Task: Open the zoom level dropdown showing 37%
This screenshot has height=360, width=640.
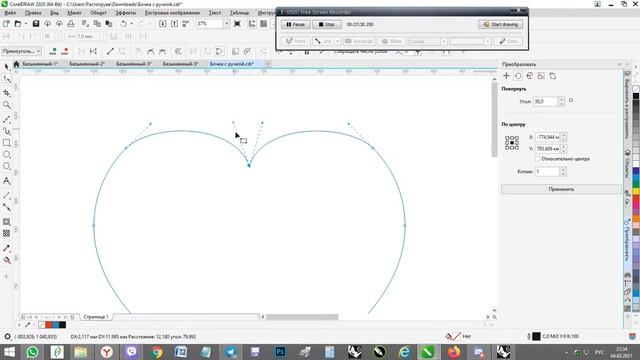Action: [226, 24]
